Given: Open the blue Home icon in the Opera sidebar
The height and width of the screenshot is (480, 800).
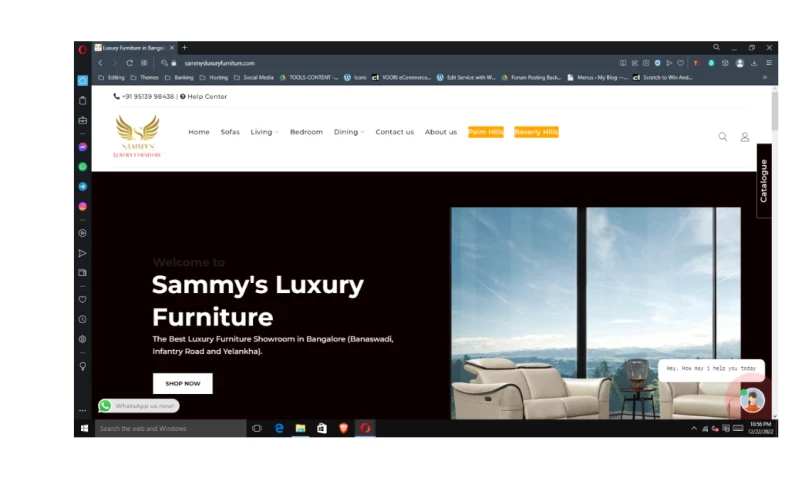Looking at the screenshot, I should pyautogui.click(x=83, y=80).
